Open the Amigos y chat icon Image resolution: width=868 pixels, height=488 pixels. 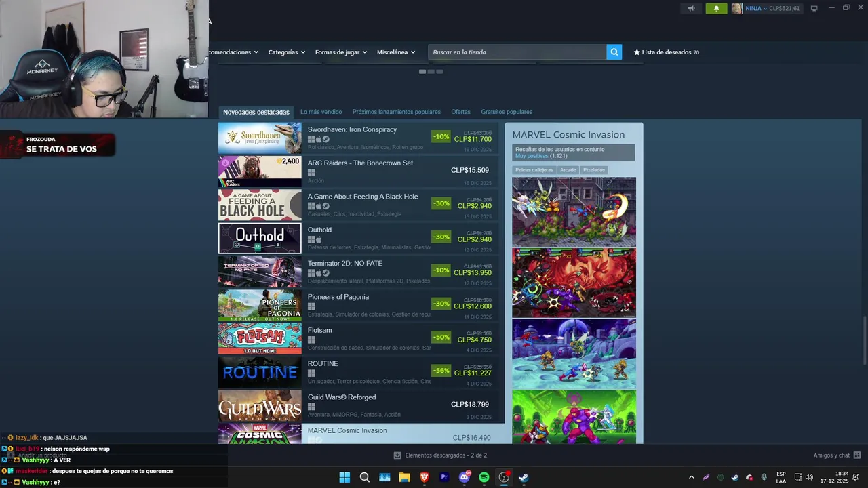(857, 455)
